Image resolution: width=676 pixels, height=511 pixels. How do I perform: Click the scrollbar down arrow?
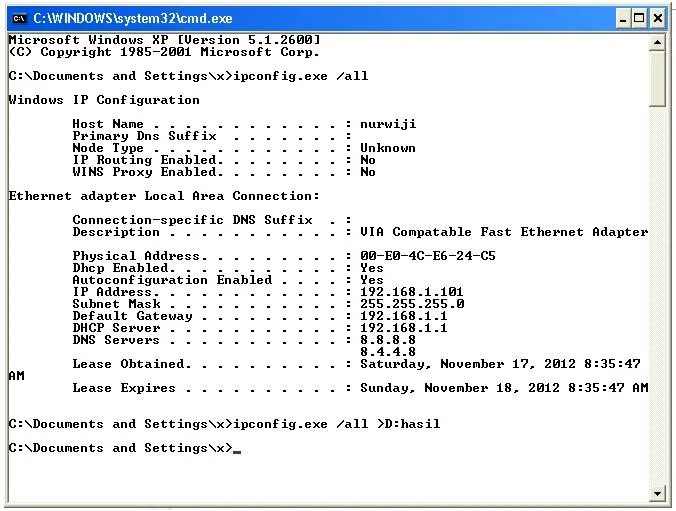coord(657,494)
